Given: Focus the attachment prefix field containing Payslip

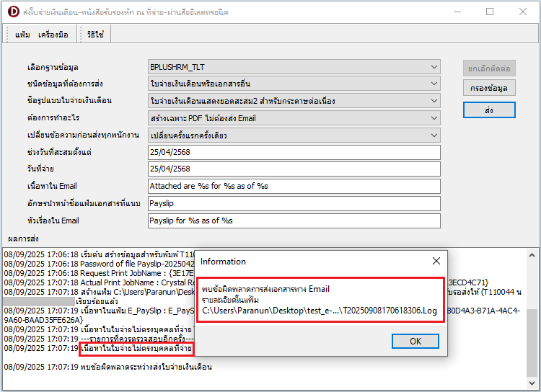Looking at the screenshot, I should pyautogui.click(x=293, y=203).
